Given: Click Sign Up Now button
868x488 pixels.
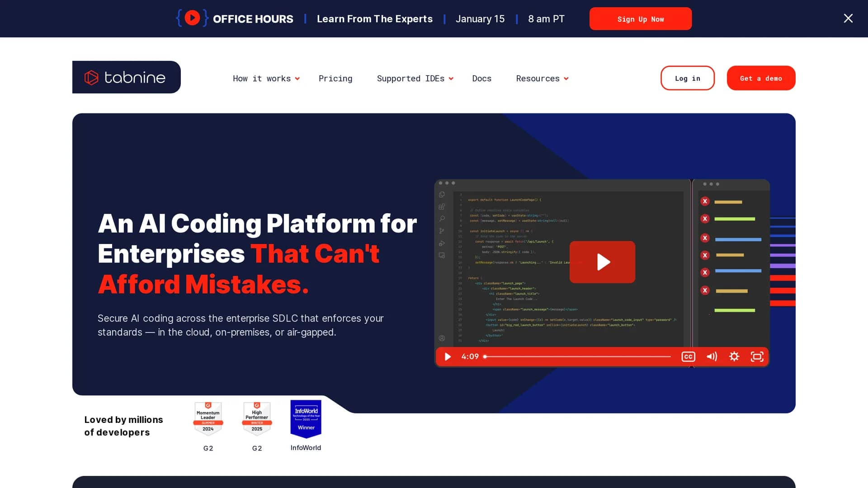Looking at the screenshot, I should 641,19.
